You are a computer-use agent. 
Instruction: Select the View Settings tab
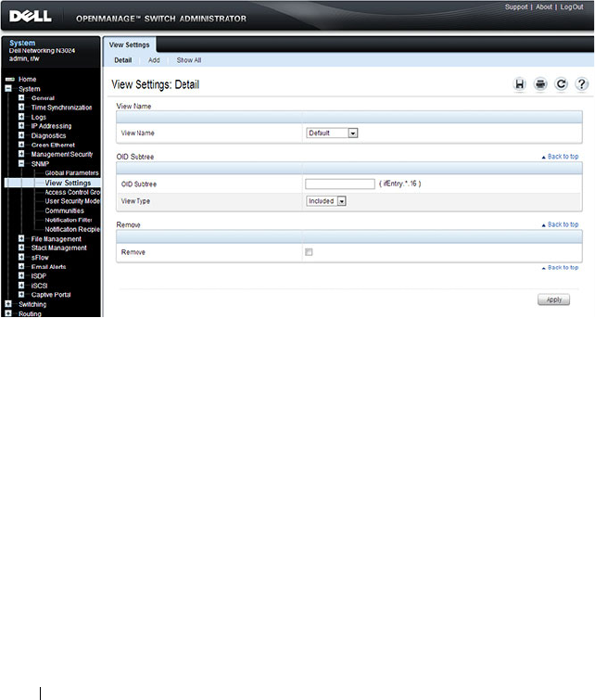pos(130,45)
